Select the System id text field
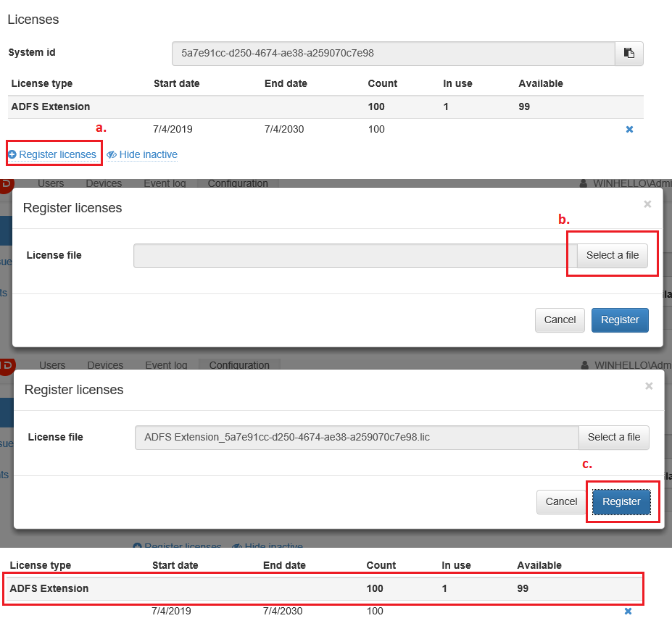Image resolution: width=672 pixels, height=634 pixels. tap(393, 53)
